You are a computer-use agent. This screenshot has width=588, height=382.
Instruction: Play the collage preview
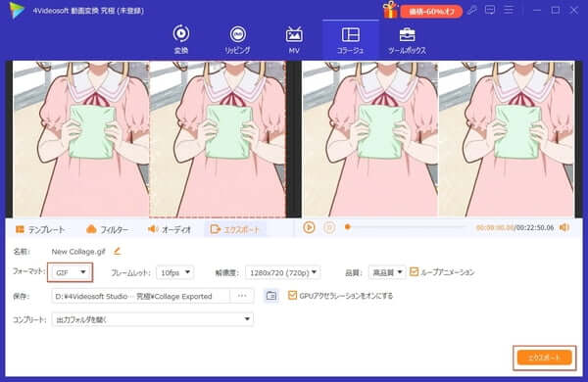point(309,227)
